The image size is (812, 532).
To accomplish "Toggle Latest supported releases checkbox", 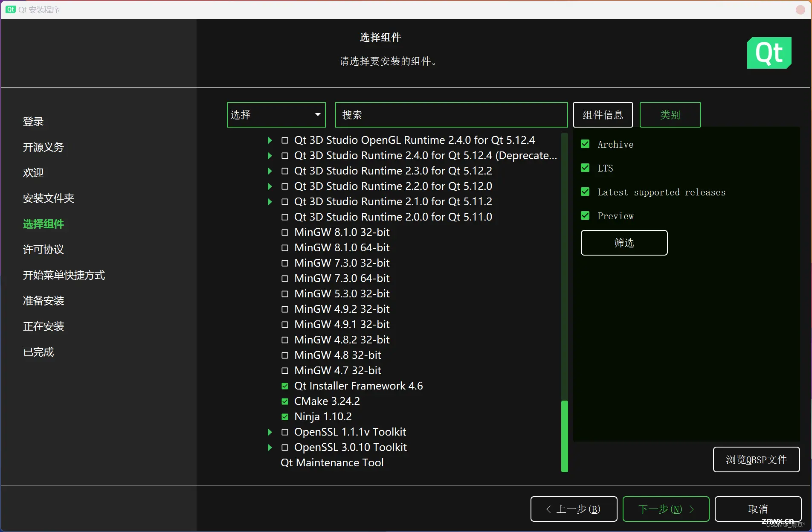I will click(585, 192).
